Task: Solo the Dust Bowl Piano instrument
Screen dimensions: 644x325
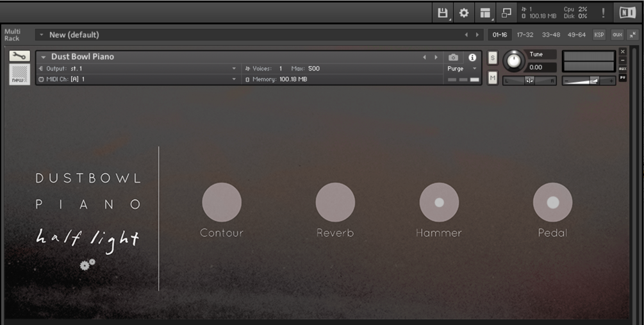Action: tap(492, 58)
